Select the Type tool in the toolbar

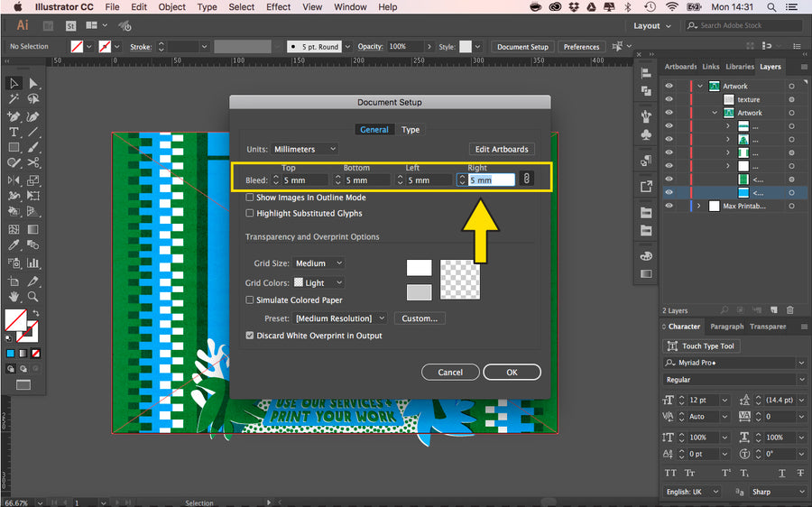(14, 132)
